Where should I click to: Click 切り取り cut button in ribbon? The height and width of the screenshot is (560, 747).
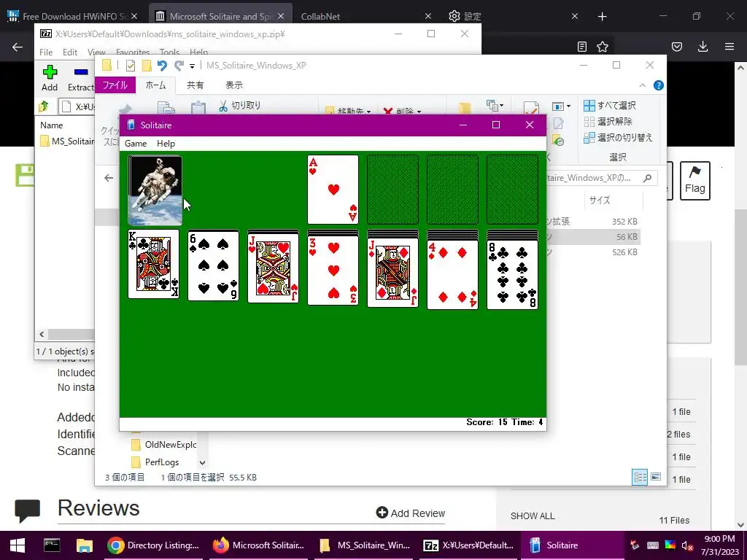click(x=239, y=105)
